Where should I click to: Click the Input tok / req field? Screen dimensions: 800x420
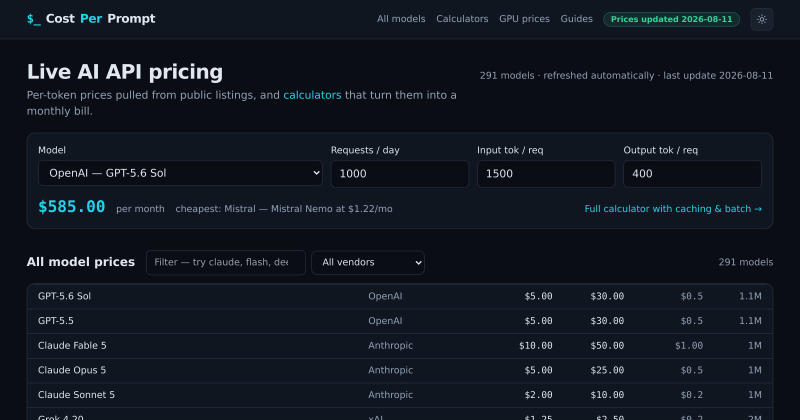pos(546,174)
